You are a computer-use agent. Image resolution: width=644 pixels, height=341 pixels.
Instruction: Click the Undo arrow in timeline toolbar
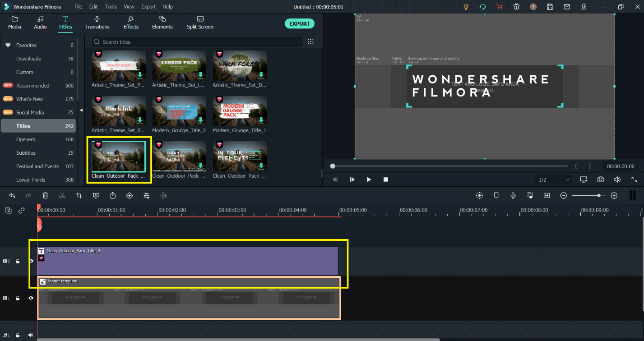tap(12, 195)
